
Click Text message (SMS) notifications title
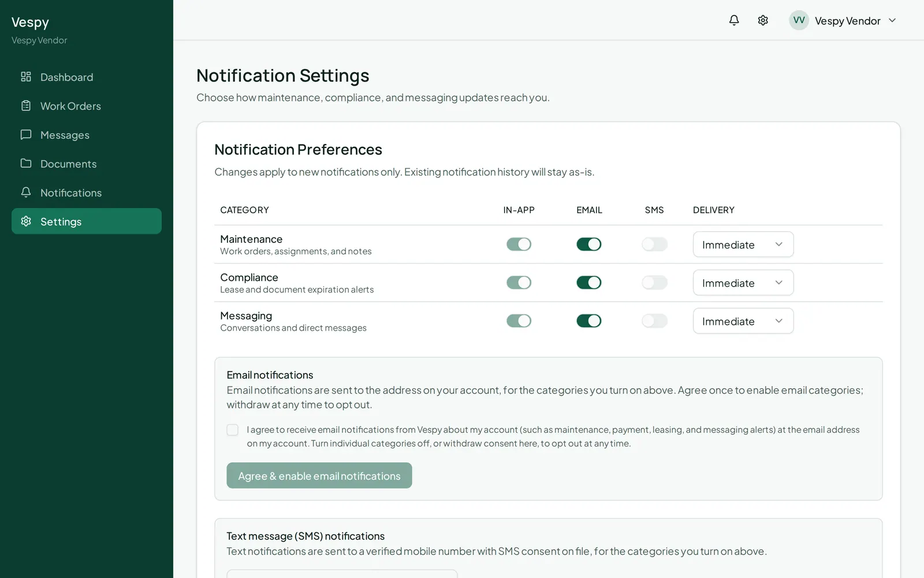pos(305,536)
